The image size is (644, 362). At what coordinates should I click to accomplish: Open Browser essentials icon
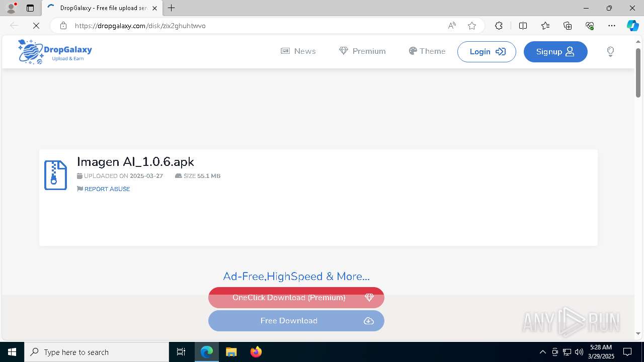coord(590,26)
